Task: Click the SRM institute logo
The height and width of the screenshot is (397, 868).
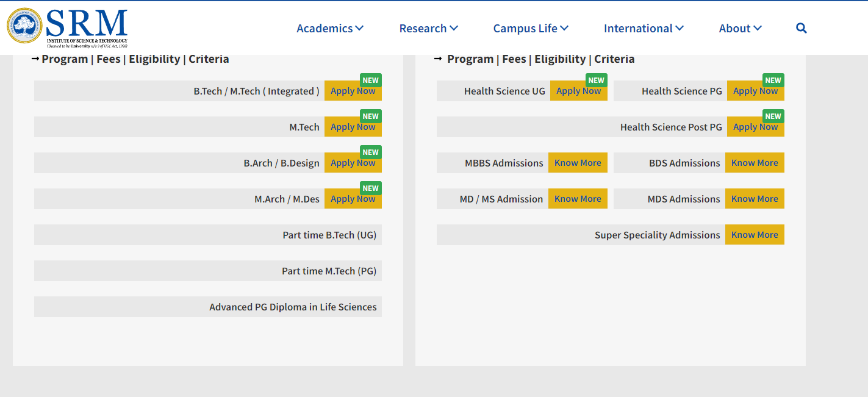Action: [67, 28]
